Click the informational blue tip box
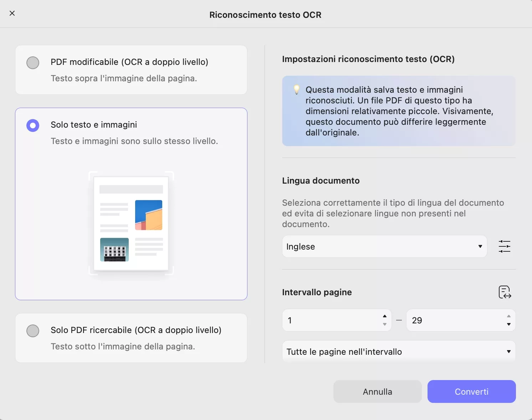The height and width of the screenshot is (420, 532). [398, 111]
